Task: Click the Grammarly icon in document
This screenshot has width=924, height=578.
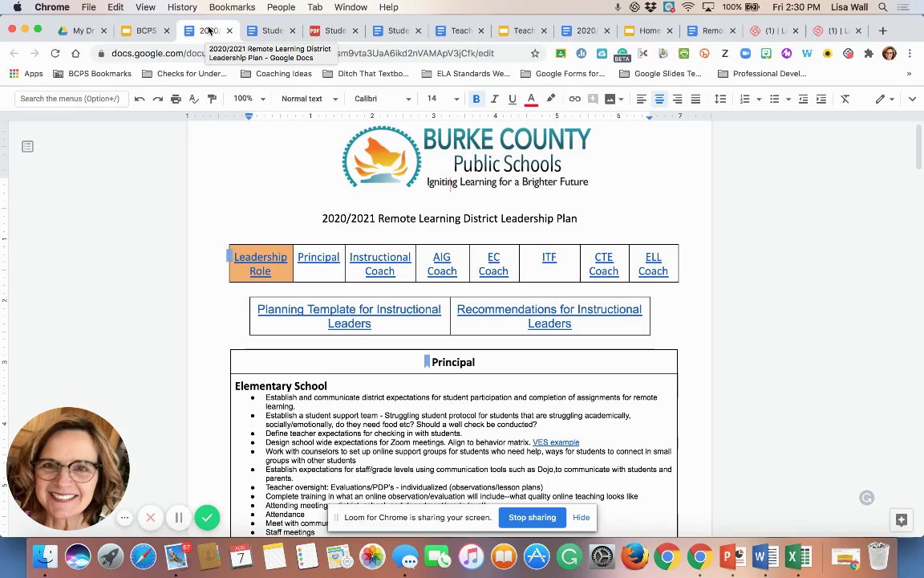Action: [x=866, y=498]
